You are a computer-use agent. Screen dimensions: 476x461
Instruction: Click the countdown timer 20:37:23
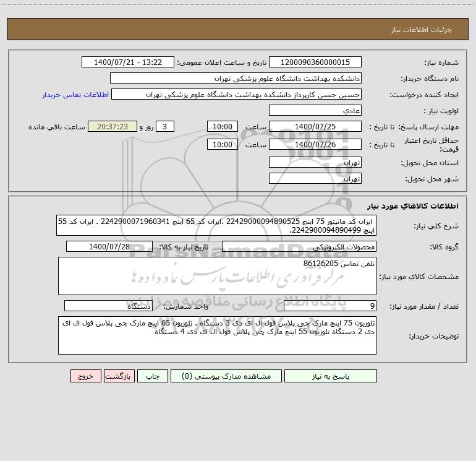(x=113, y=126)
